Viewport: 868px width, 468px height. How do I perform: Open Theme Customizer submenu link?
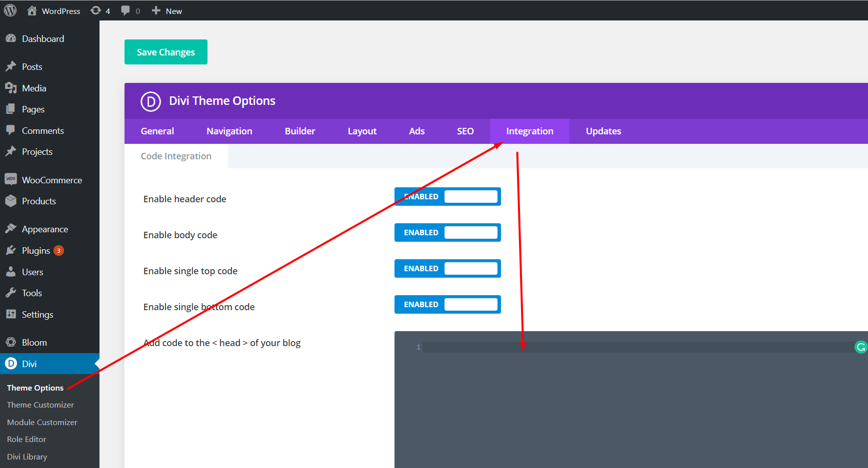point(40,405)
